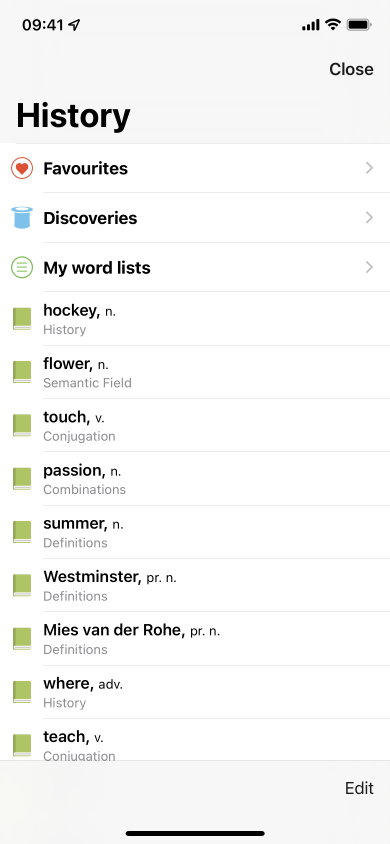Expand Discoveries using its chevron arrow
The image size is (390, 844).
coord(370,217)
